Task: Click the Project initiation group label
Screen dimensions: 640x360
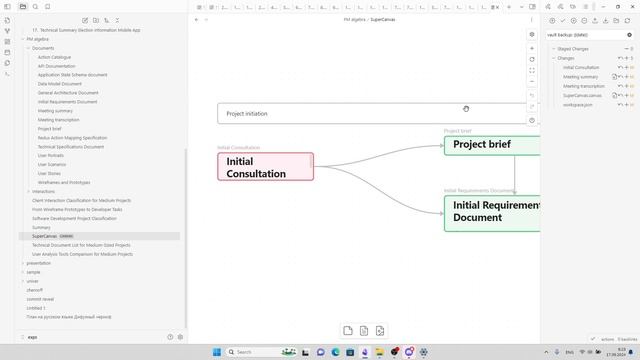Action: (x=247, y=114)
